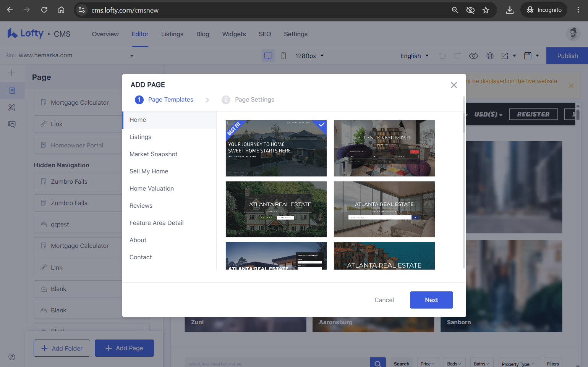Open the Overview tab
Image resolution: width=588 pixels, height=367 pixels.
[x=105, y=34]
